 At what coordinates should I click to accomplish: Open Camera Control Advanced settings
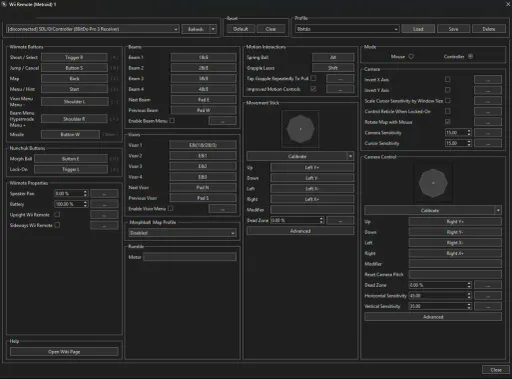[x=433, y=317]
